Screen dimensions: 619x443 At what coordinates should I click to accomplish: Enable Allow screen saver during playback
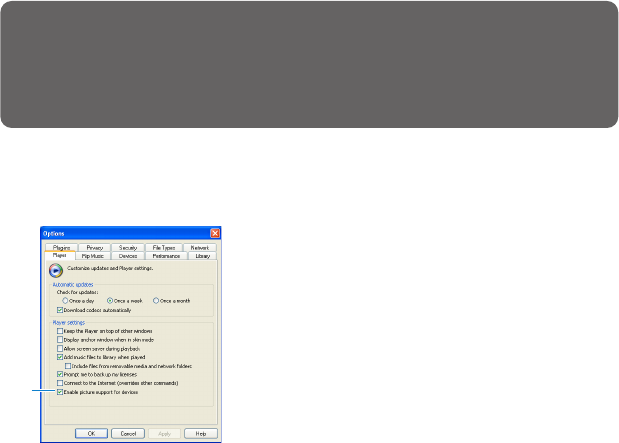[60, 347]
